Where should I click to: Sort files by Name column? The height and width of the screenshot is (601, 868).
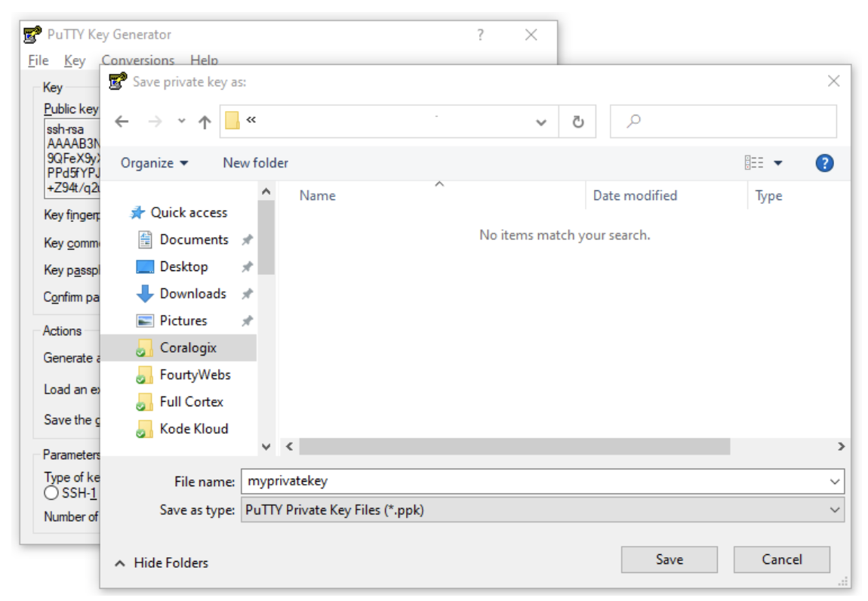317,196
